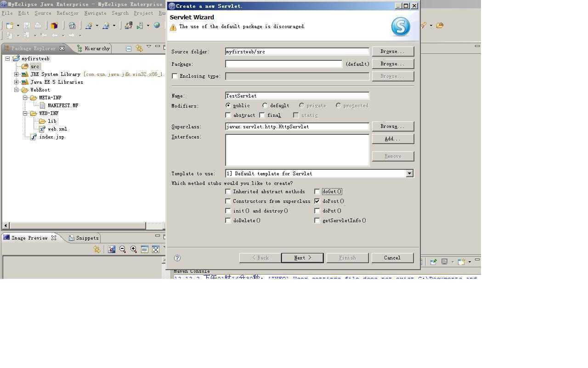Open the File menu
Screen dimensions: 588x368
(x=7, y=13)
